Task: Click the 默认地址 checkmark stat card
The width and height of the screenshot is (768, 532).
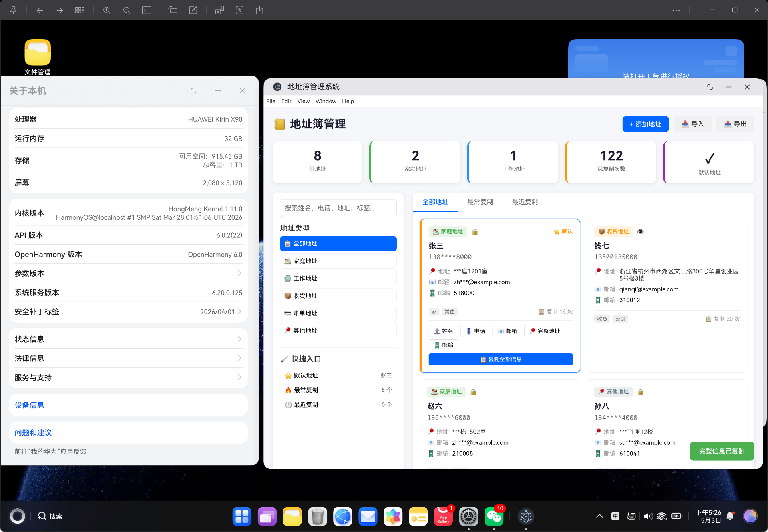Action: (x=709, y=162)
